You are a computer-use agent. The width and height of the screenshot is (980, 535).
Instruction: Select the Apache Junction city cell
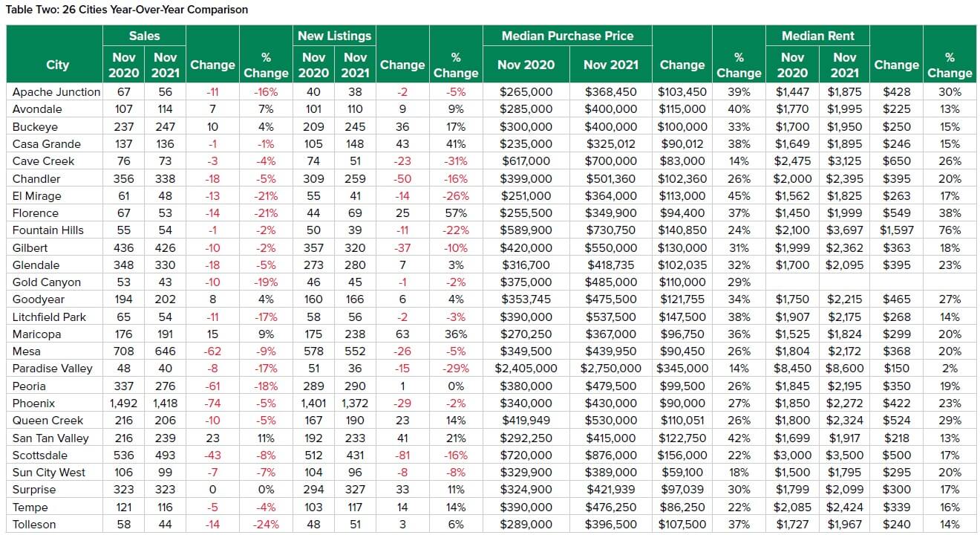click(x=56, y=92)
